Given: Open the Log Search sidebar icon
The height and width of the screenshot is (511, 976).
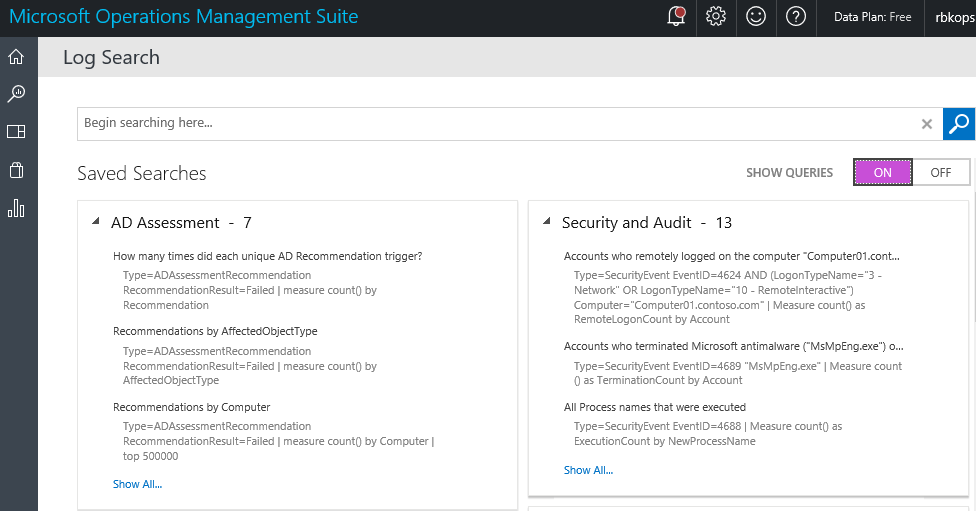Looking at the screenshot, I should (16, 94).
